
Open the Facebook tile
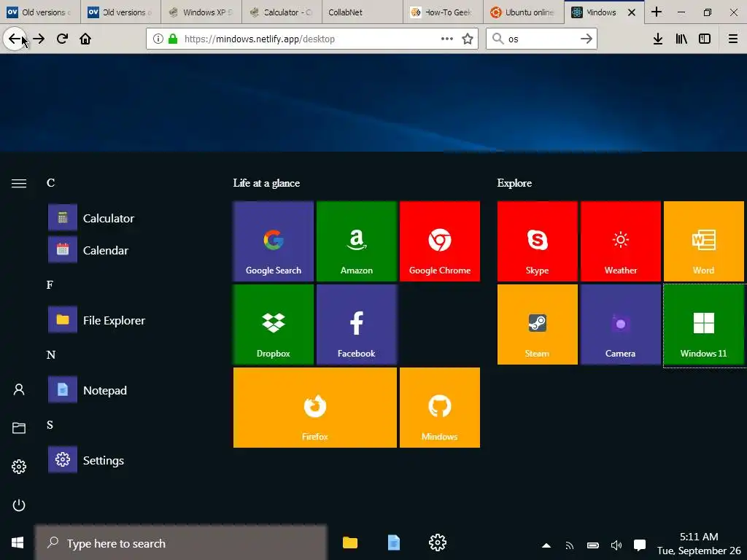(356, 324)
